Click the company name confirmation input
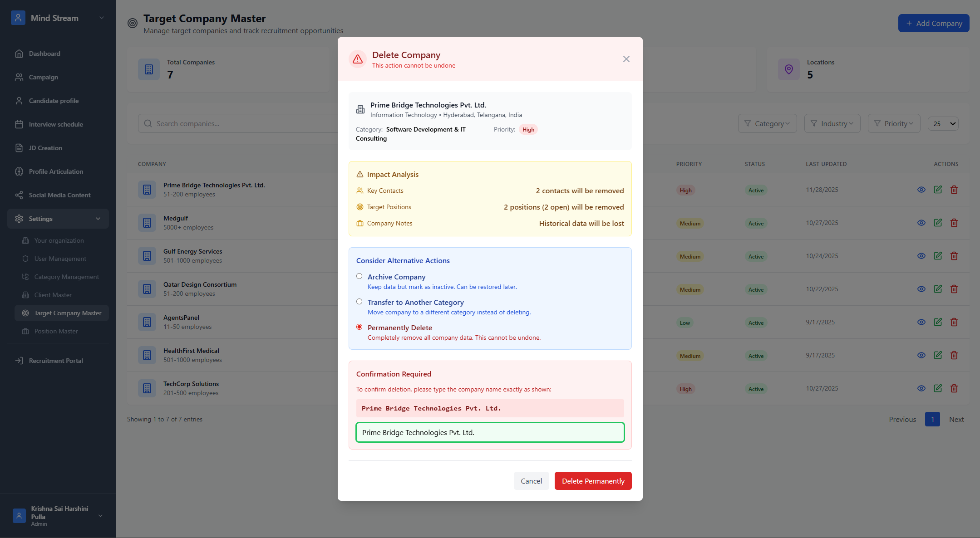 click(x=490, y=432)
